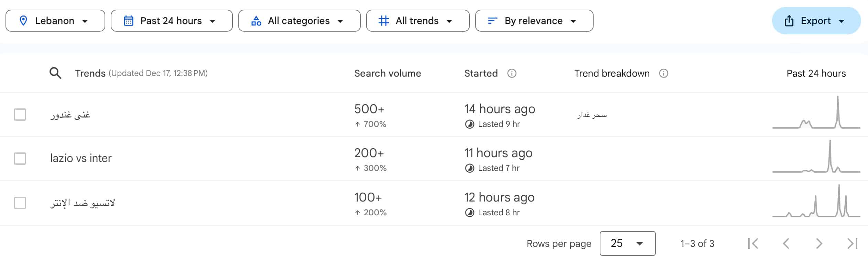This screenshot has width=868, height=260.
Task: Go to the previous page of results
Action: (x=786, y=243)
